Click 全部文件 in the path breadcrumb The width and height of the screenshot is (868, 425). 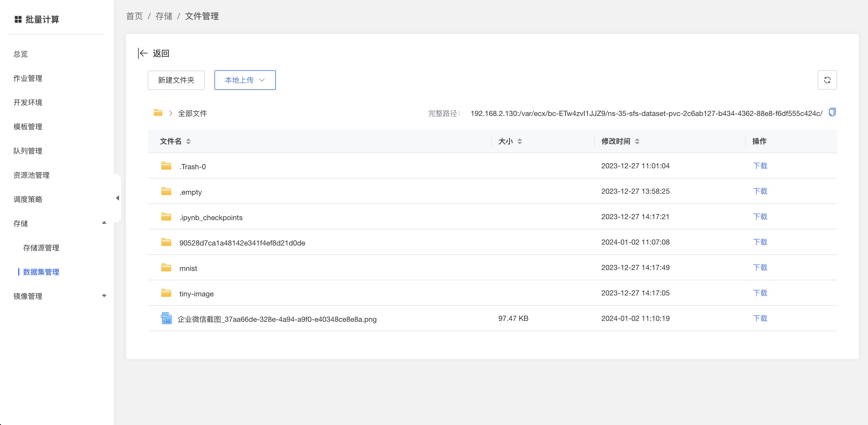pos(192,114)
